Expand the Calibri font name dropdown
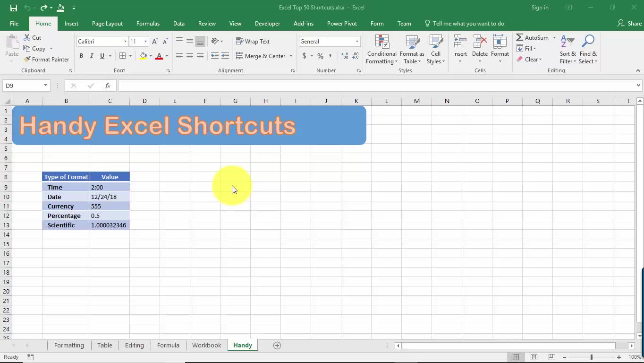Image resolution: width=644 pixels, height=363 pixels. tap(125, 42)
